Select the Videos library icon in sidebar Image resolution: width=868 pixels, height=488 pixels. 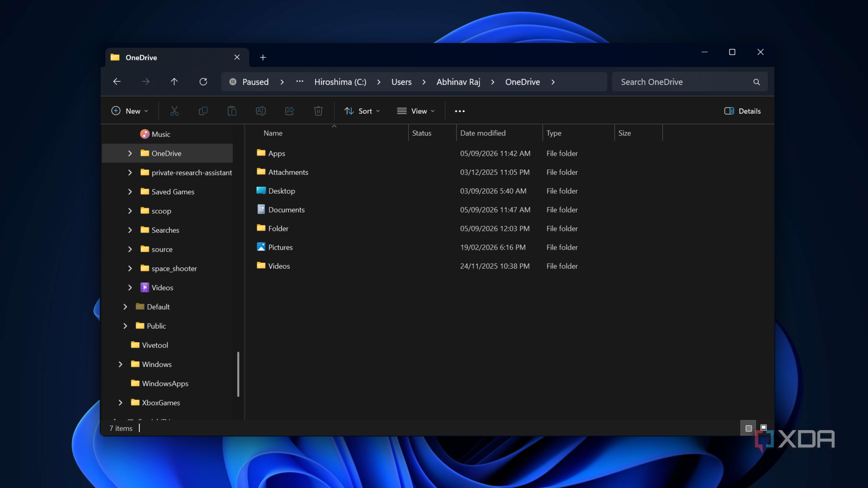coord(145,288)
